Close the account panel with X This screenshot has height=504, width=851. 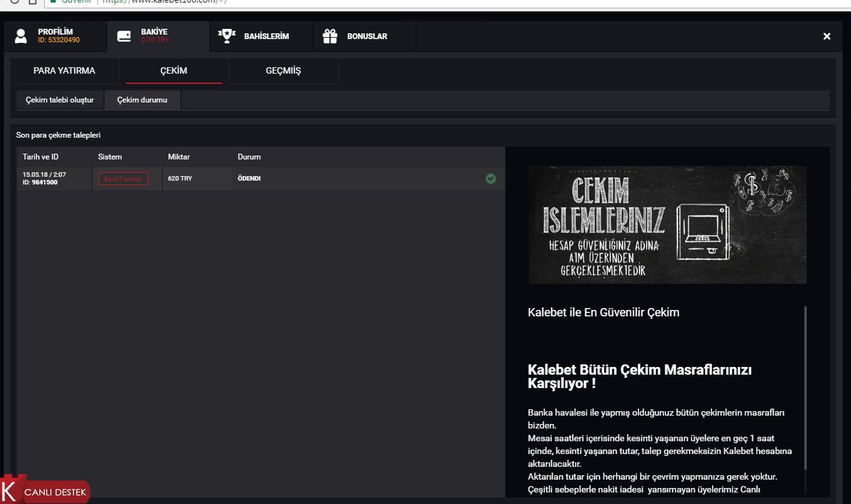tap(827, 37)
